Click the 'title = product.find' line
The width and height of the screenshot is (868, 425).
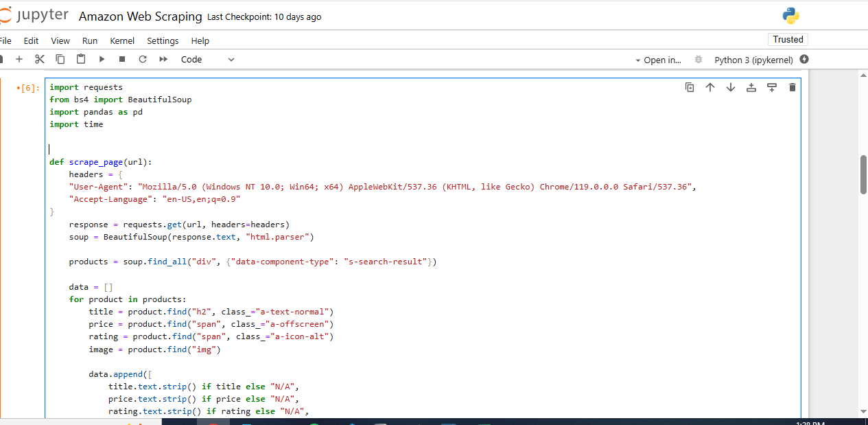[x=211, y=312]
